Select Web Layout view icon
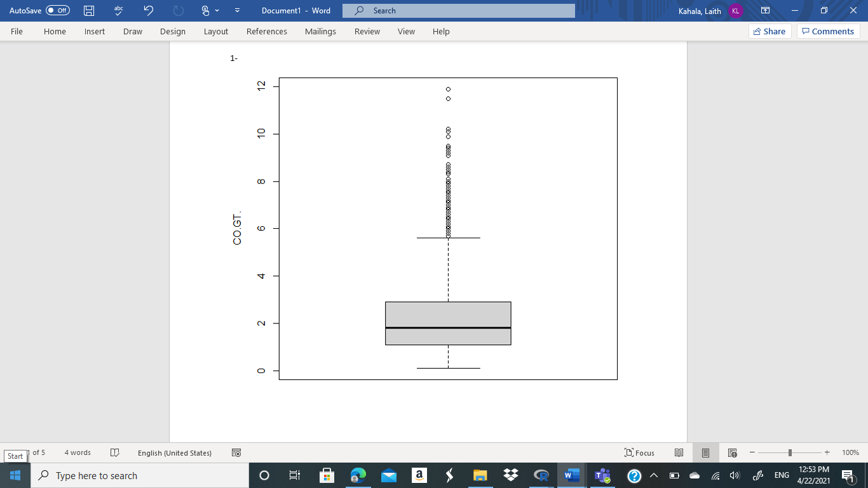 [731, 452]
